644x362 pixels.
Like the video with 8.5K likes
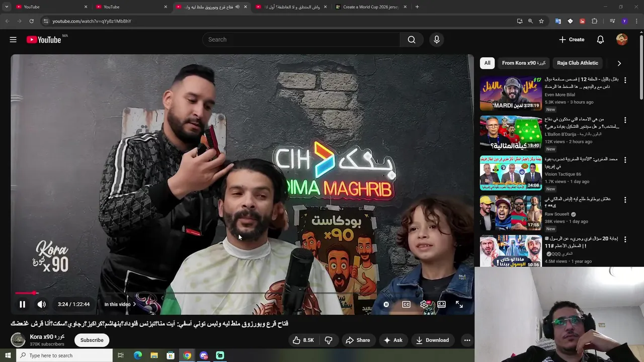[303, 340]
